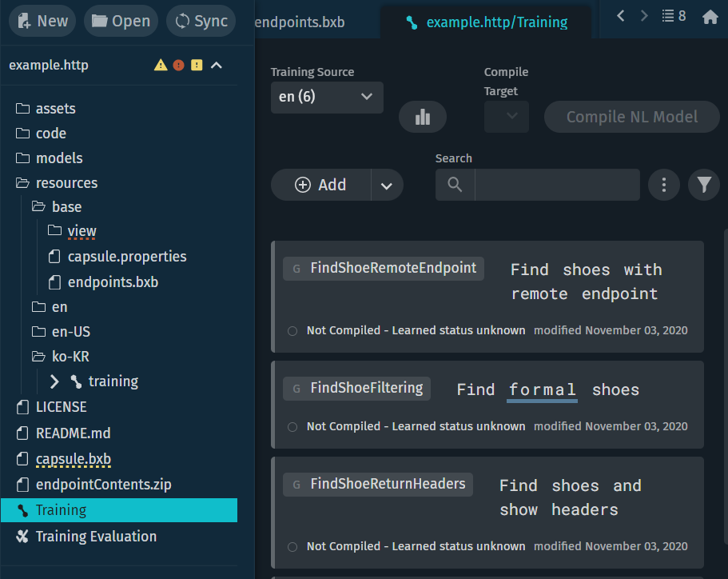
Task: Open the Training Source en (6) dropdown
Action: [327, 97]
